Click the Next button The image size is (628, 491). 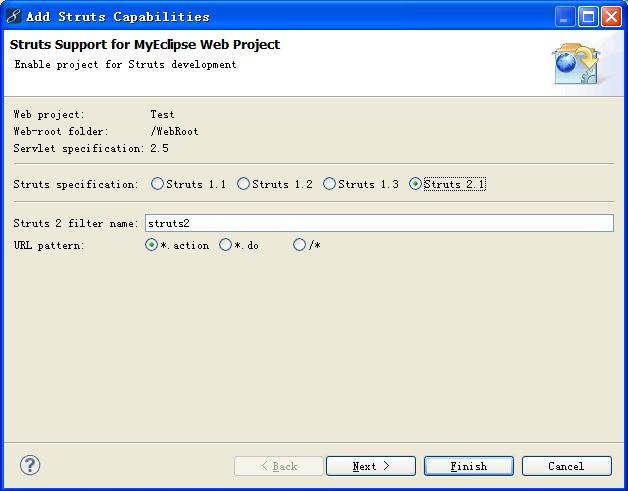[371, 466]
